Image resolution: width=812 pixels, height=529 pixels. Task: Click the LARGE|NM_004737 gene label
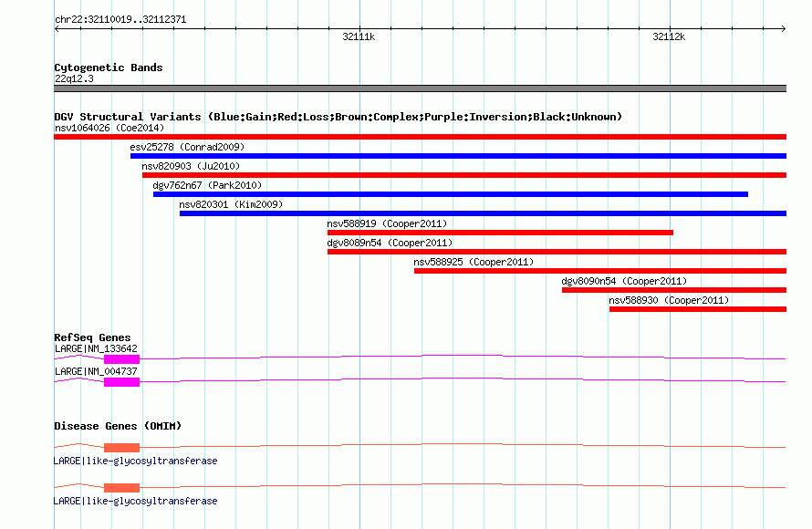click(x=96, y=371)
